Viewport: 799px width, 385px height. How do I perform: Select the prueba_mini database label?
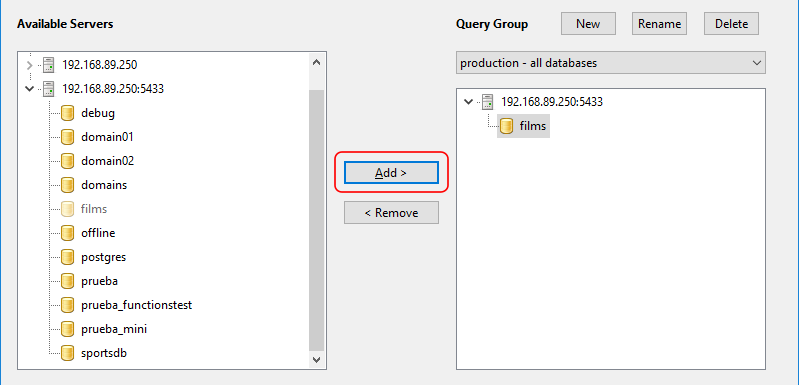pos(114,329)
